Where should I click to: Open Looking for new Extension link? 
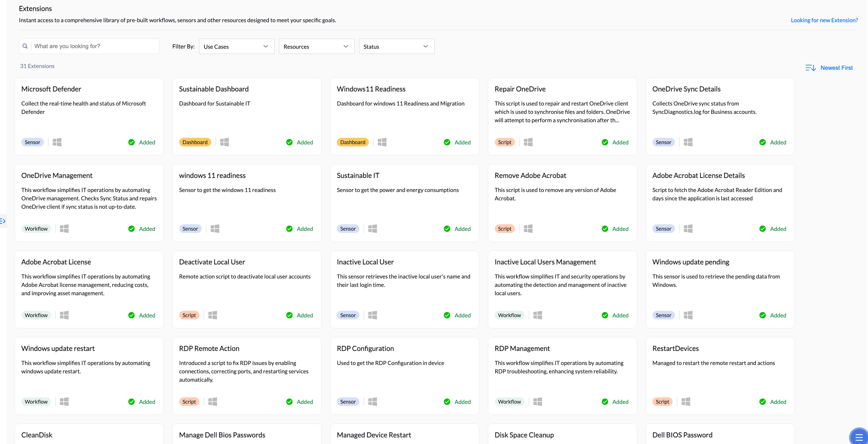[824, 20]
